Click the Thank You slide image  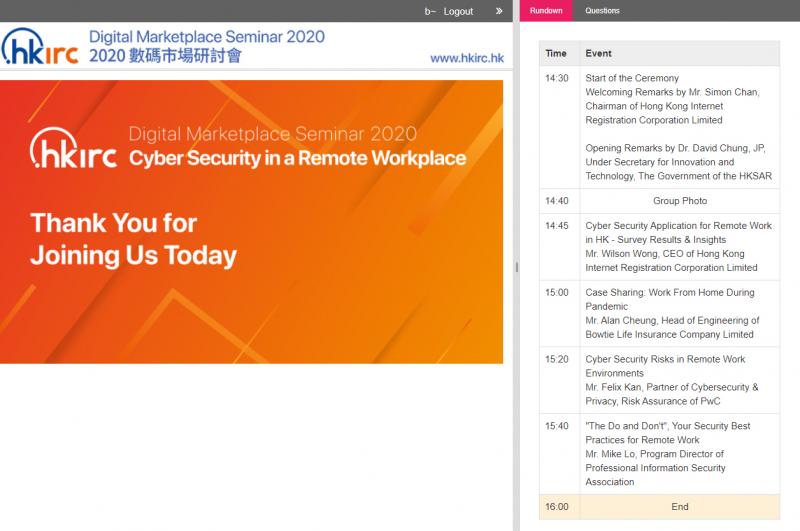252,222
